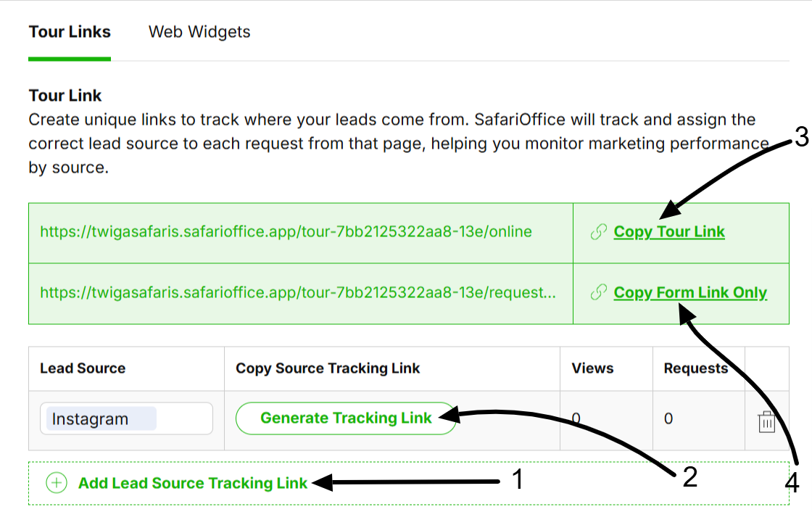This screenshot has width=812, height=512.
Task: Click the Lead Source column header
Action: pyautogui.click(x=83, y=368)
